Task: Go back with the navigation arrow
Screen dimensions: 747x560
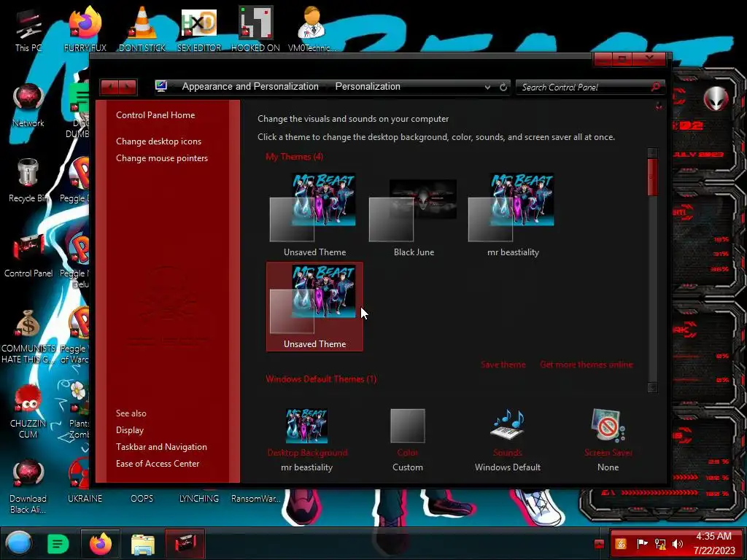Action: 109,87
